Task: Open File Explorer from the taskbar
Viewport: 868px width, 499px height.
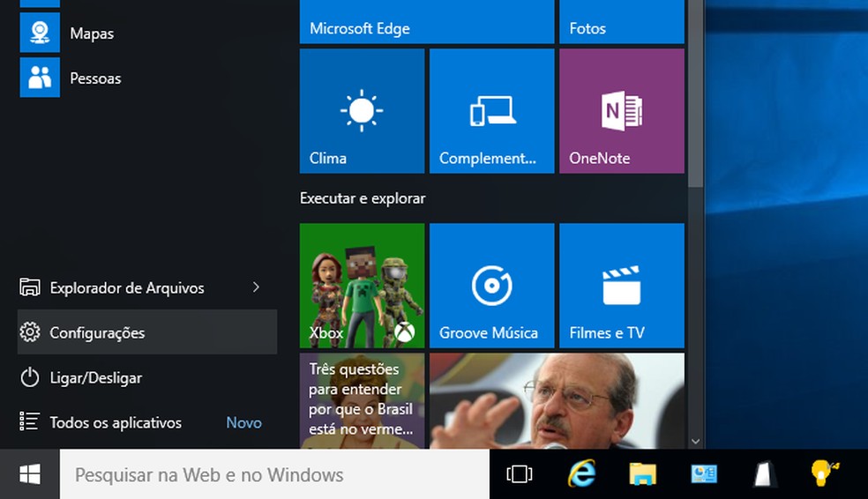Action: point(643,474)
